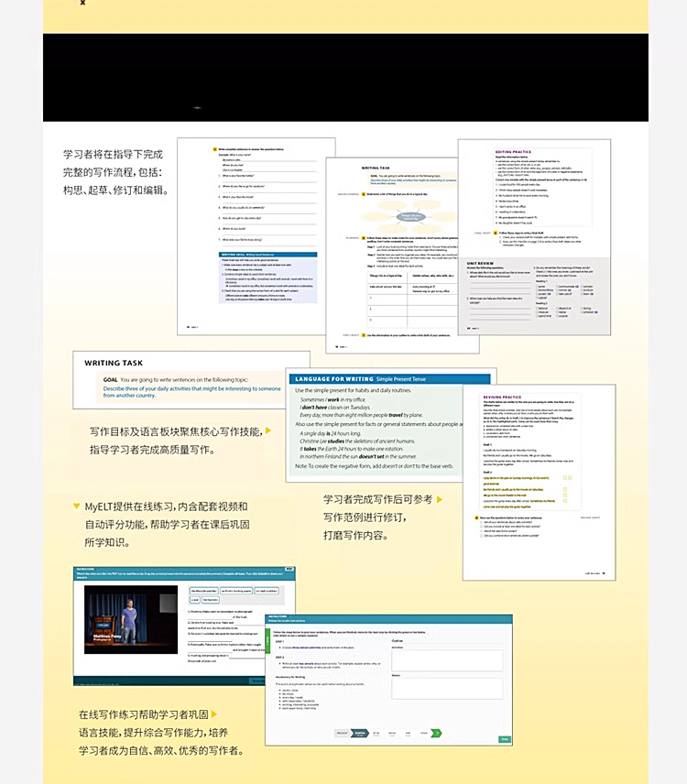Screen dimensions: 687x784
Task: Click the PDF icon in the video exercise header
Action: (289, 569)
